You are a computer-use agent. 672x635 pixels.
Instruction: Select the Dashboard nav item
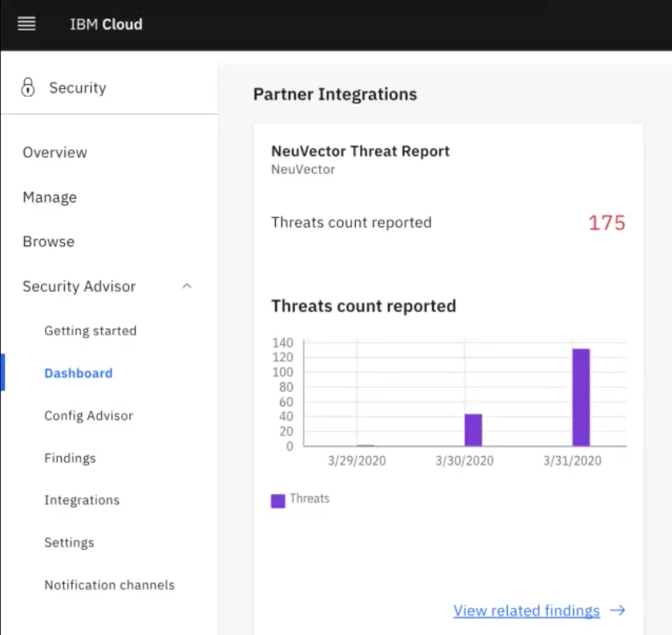point(79,373)
